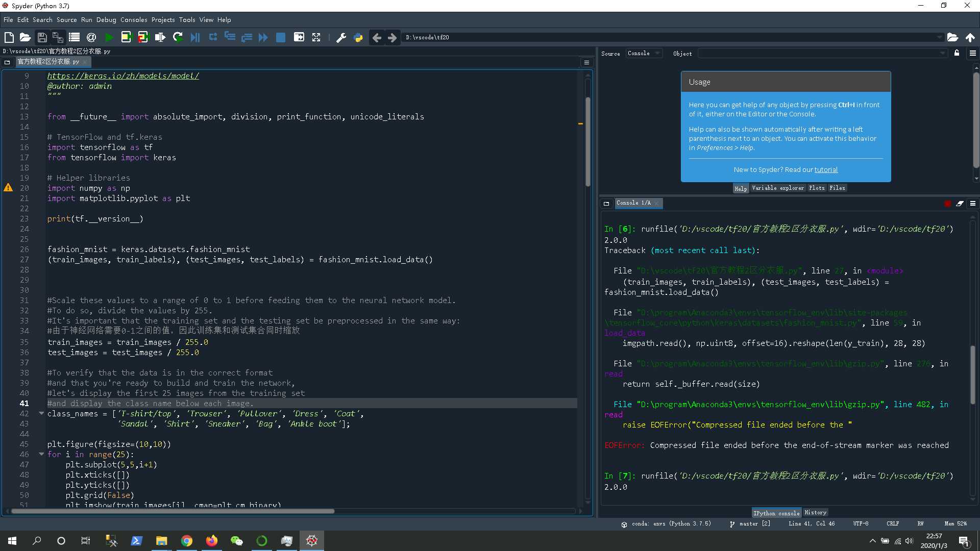Screen dimensions: 980x551
Task: Switch to the History tab
Action: coord(815,512)
